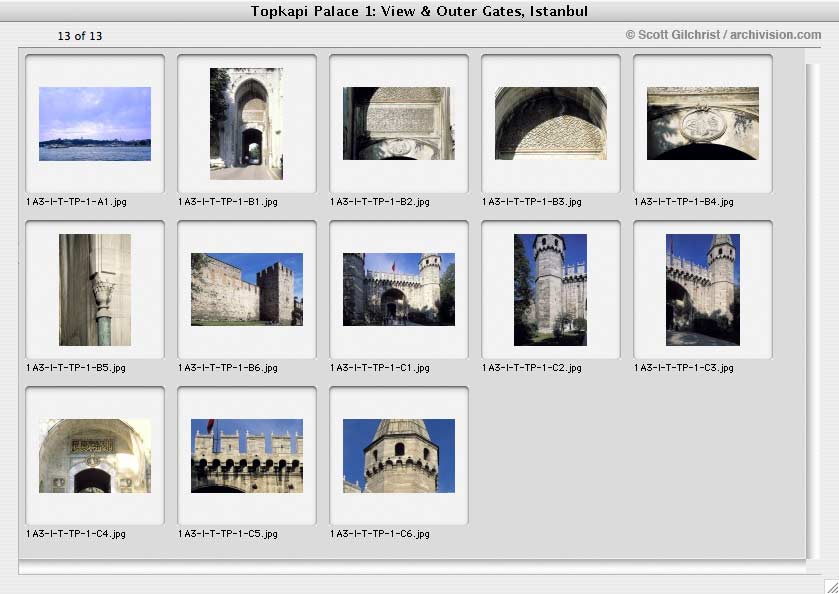The image size is (839, 594).
Task: Click filename label 1A3-I-T-TP-1-C1.jpg
Action: [x=380, y=368]
